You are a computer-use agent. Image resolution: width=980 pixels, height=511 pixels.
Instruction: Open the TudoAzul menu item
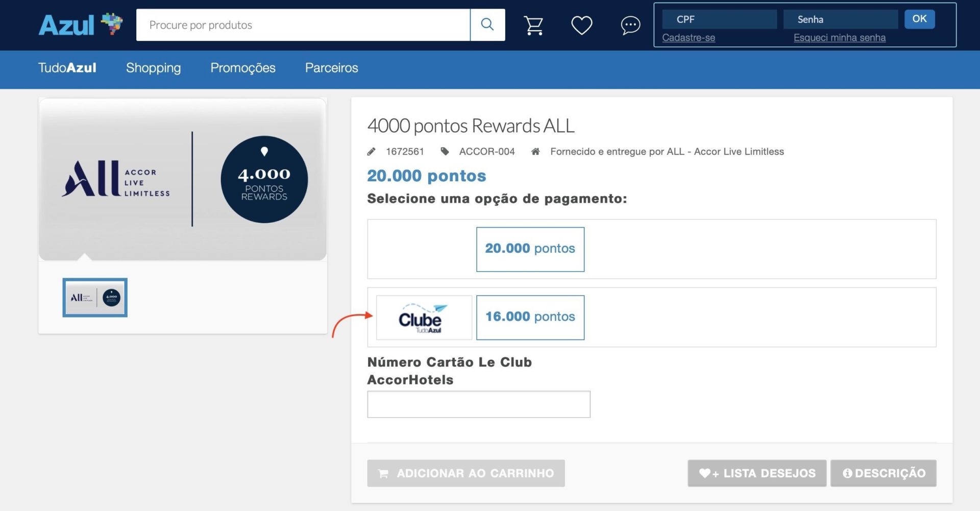tap(67, 68)
